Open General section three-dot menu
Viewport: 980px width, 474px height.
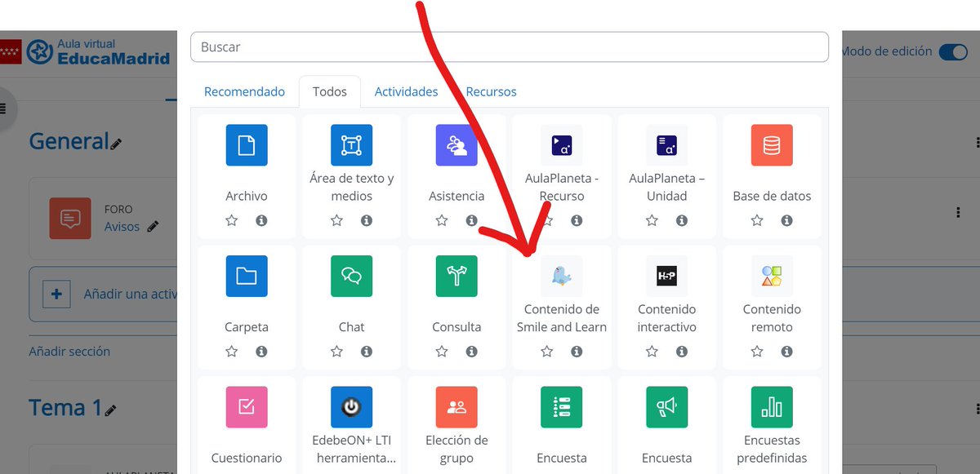(x=977, y=144)
